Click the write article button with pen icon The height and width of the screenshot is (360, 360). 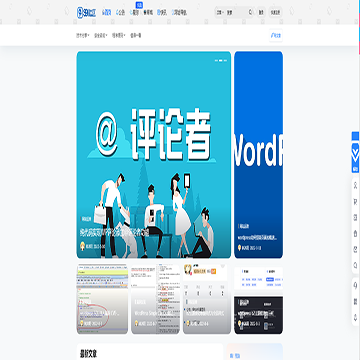[276, 35]
